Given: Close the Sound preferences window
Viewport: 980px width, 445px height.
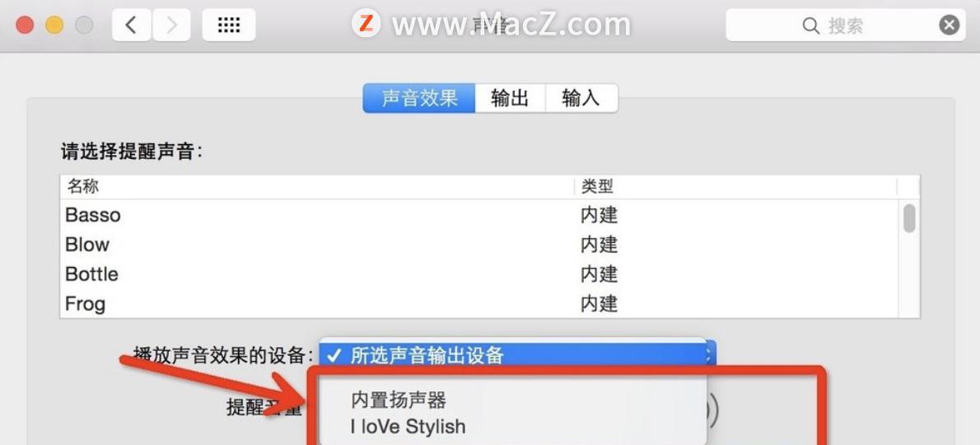Looking at the screenshot, I should [25, 25].
